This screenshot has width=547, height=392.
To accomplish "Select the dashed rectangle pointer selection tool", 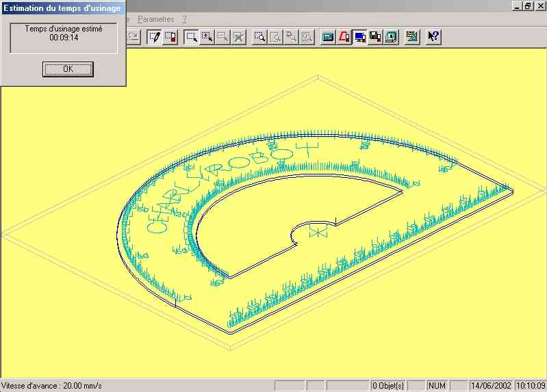I will click(192, 37).
